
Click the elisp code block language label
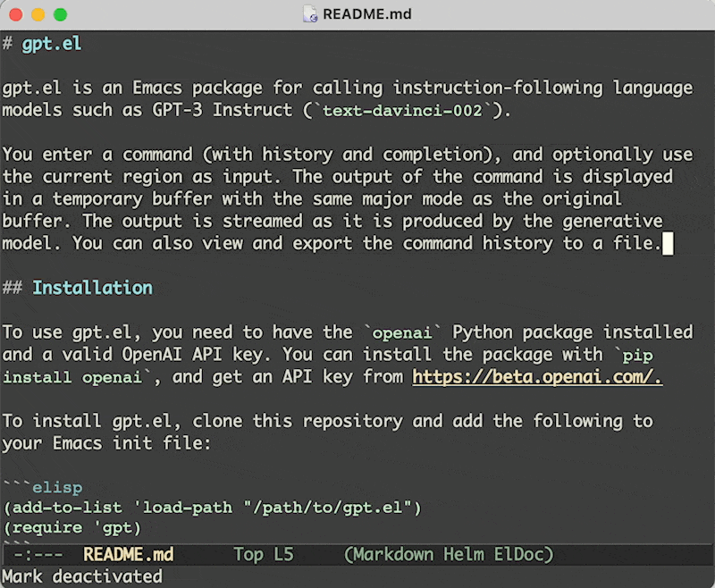click(x=57, y=488)
